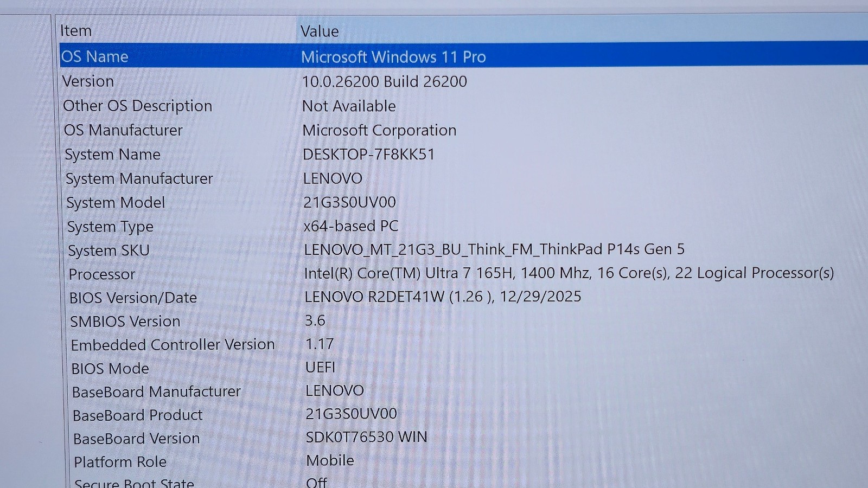Click the ThinkPad P14s Gen 5 SKU value
The height and width of the screenshot is (488, 868).
coord(494,249)
